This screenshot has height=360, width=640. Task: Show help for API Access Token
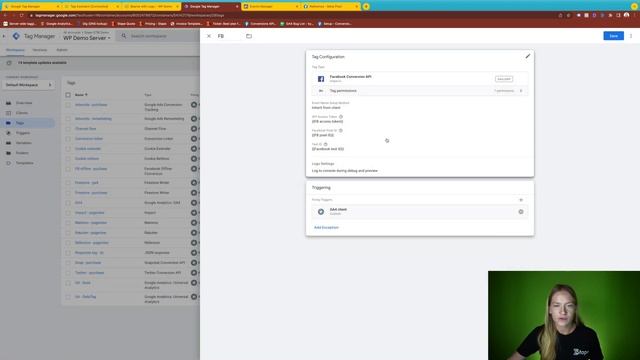341,117
